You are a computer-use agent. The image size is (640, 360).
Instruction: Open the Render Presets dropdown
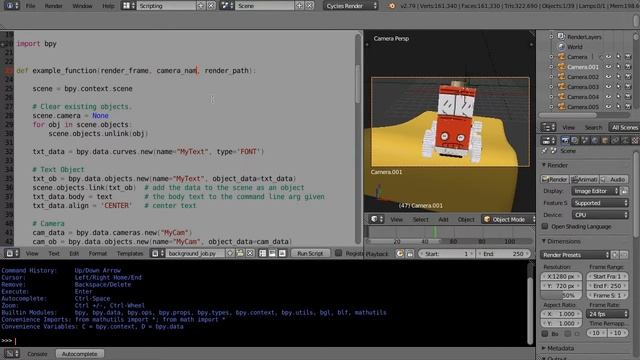[x=575, y=255]
